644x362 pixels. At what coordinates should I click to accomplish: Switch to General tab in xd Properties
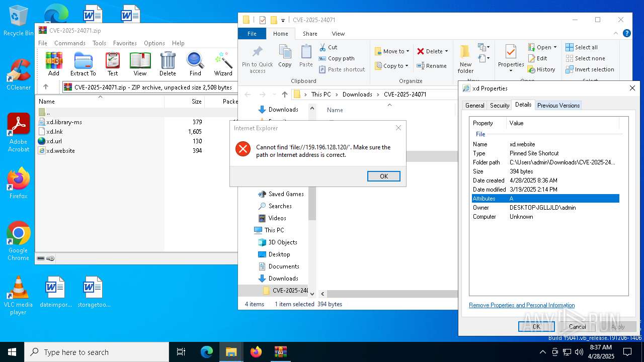pyautogui.click(x=474, y=106)
